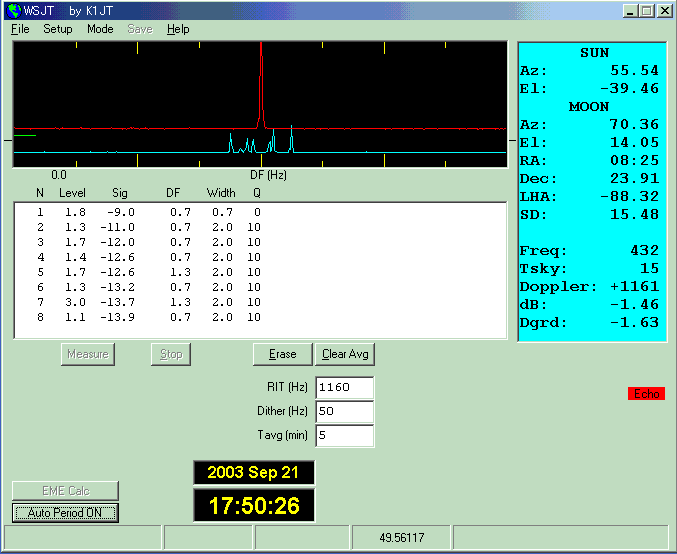
Task: Select the Dither (Hz) input field
Action: 344,411
